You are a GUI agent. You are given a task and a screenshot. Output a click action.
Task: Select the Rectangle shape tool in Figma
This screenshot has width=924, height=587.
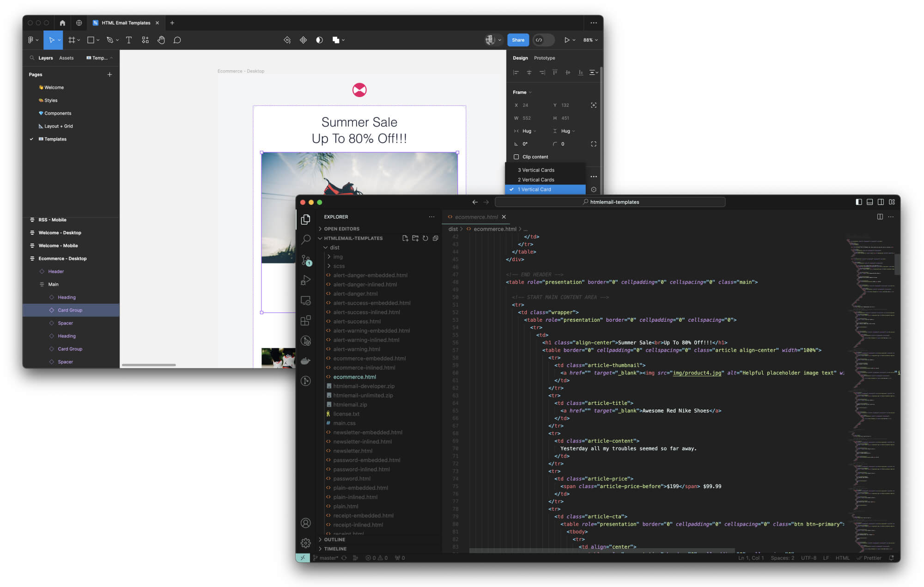(x=91, y=40)
